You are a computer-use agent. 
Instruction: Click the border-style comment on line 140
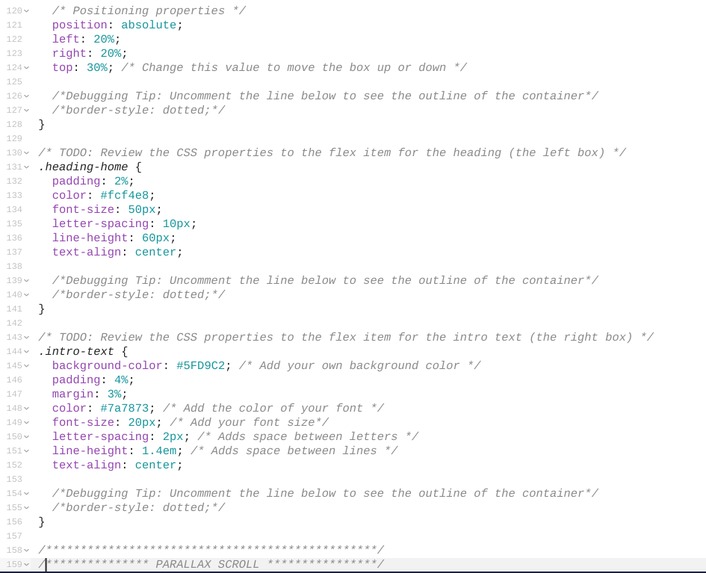(x=138, y=295)
